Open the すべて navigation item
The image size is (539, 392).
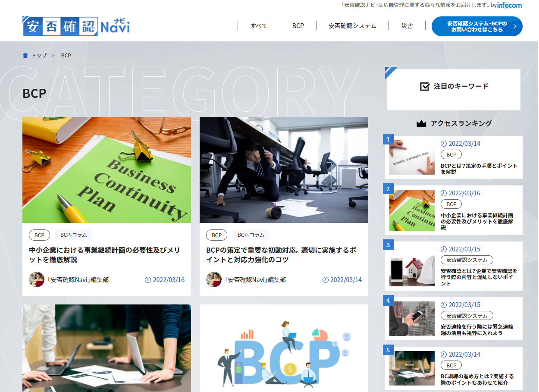click(x=259, y=26)
